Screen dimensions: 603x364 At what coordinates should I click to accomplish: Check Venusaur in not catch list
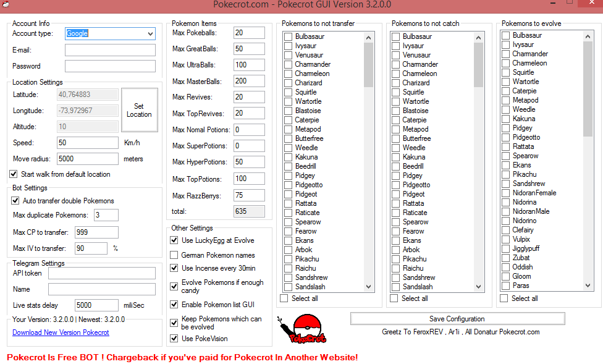(x=395, y=55)
